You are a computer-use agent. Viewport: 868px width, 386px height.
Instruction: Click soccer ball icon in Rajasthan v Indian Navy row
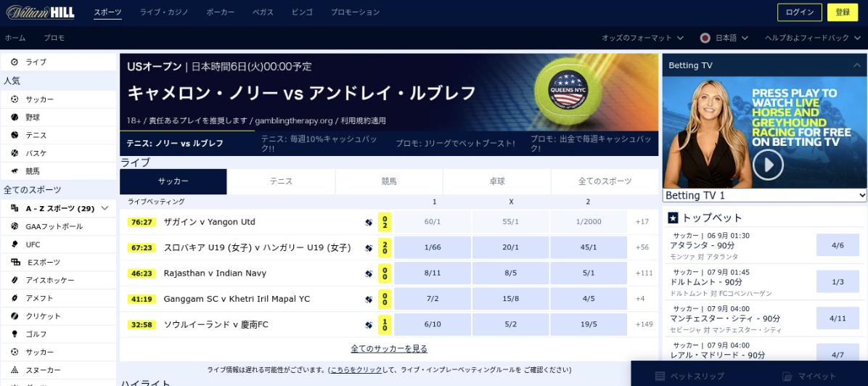(369, 274)
